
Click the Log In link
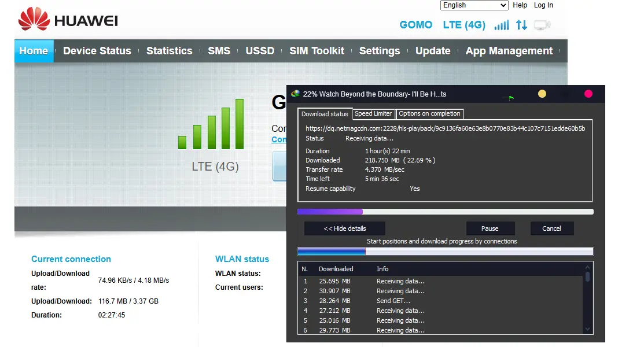click(x=543, y=5)
